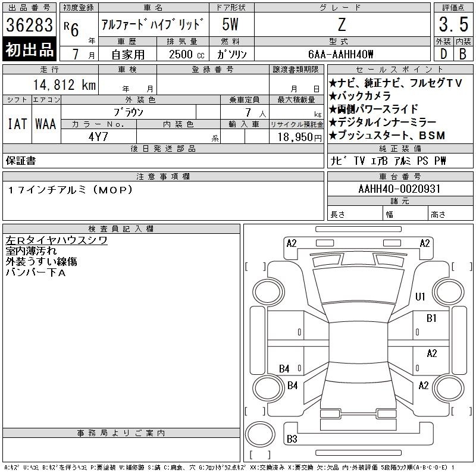Click the B1 mark on the car diagram
The image size is (476, 476).
tap(431, 318)
